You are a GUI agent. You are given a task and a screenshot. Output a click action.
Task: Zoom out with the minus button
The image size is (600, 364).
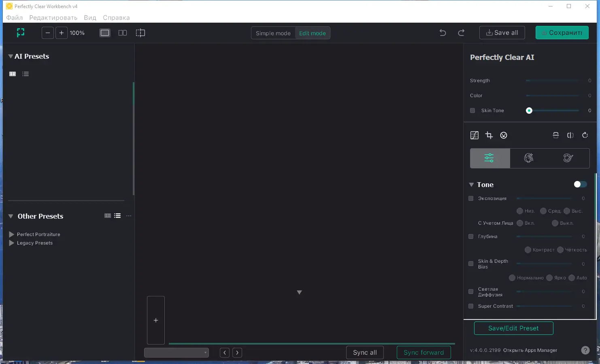[x=48, y=33]
